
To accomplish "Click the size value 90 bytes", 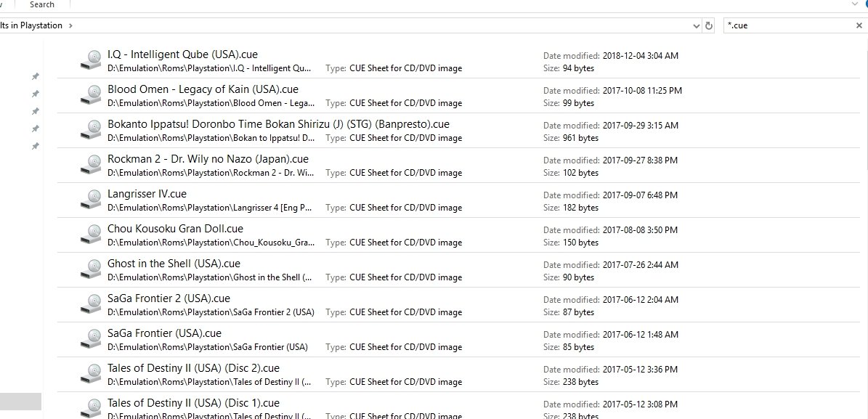I will point(578,278).
